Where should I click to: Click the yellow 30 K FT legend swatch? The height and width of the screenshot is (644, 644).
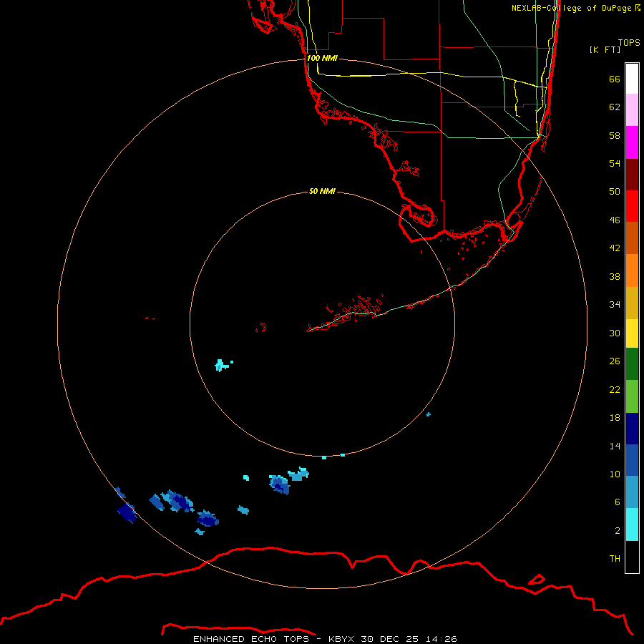click(632, 333)
